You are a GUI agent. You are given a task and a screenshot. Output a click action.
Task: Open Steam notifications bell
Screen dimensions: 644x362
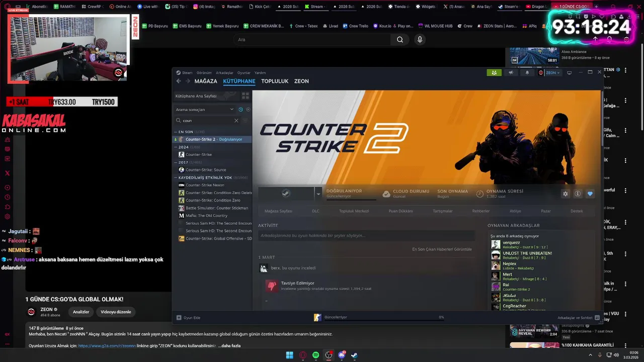click(527, 72)
